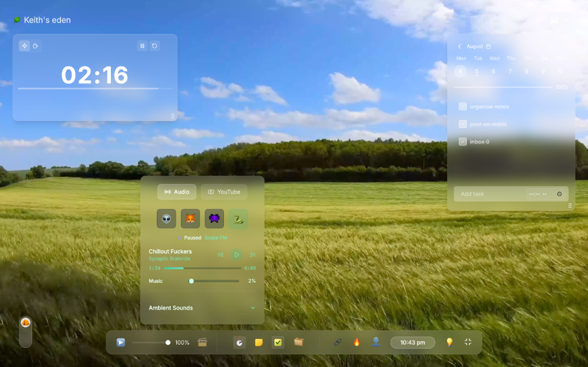Open the fire streak icon in taskbar
The image size is (588, 367).
(x=356, y=342)
